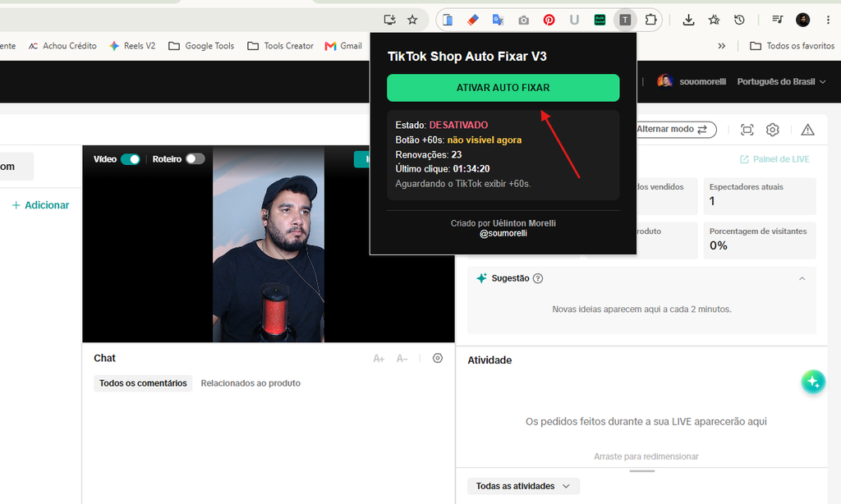Open the browser downloads icon
This screenshot has width=841, height=504.
pos(689,20)
